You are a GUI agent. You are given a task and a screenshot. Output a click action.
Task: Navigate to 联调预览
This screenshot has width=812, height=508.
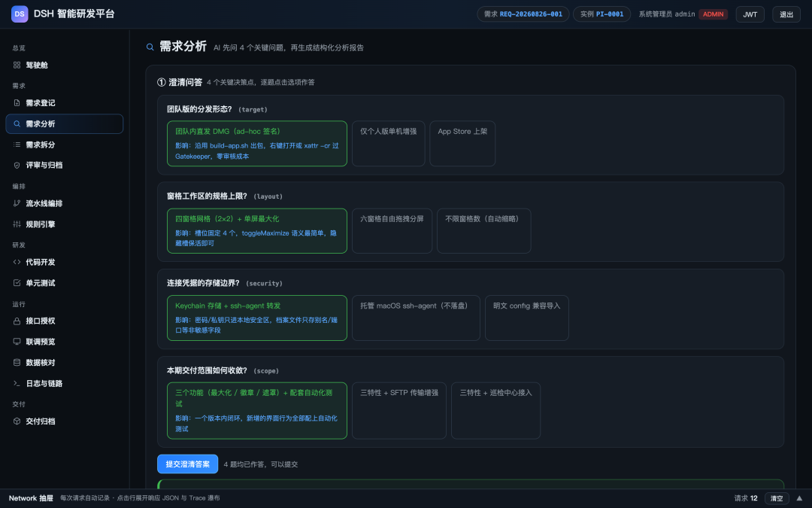[x=64, y=342]
